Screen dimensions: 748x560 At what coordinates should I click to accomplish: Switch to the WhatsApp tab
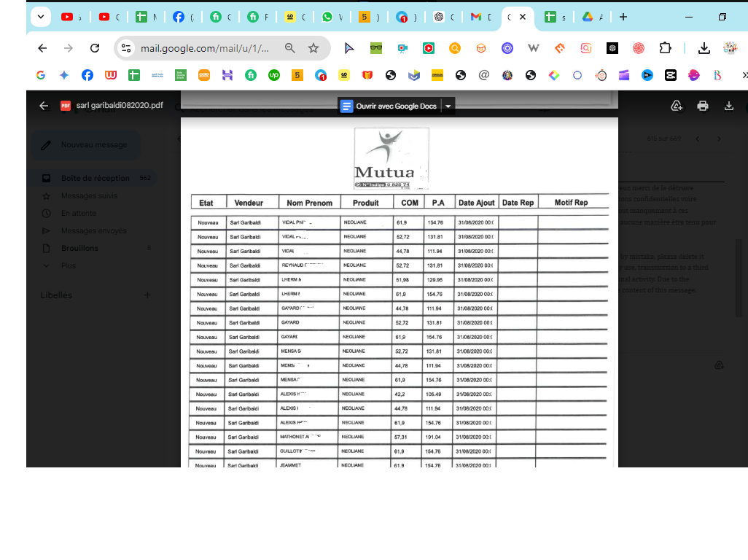click(327, 17)
